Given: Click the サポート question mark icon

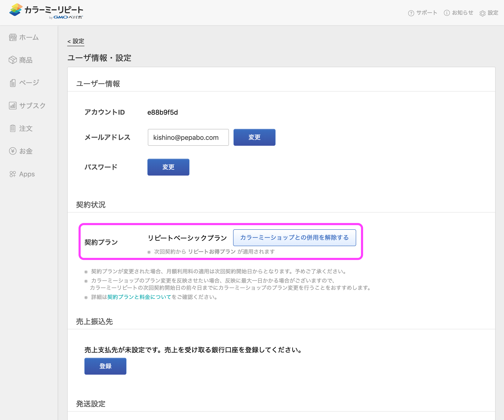Looking at the screenshot, I should [x=411, y=13].
